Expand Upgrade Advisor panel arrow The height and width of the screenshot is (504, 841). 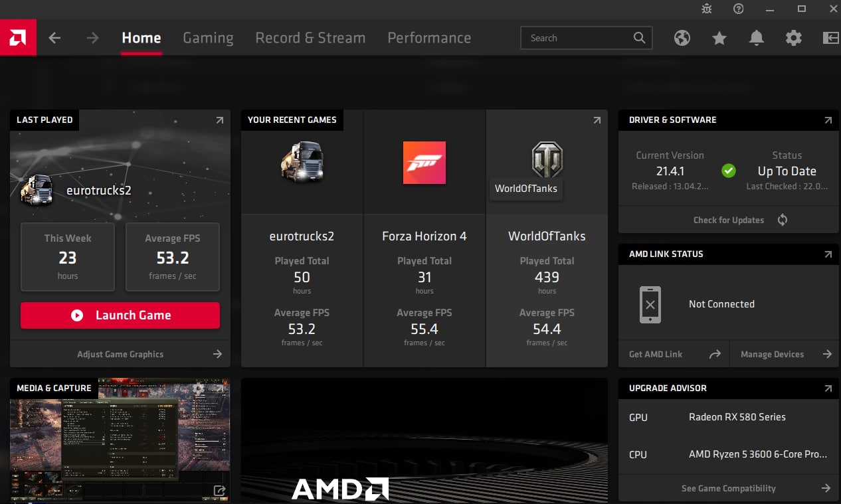click(828, 388)
